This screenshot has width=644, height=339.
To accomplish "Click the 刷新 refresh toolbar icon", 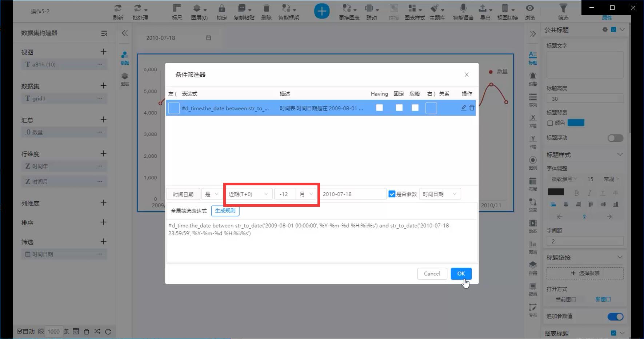I will (x=118, y=8).
